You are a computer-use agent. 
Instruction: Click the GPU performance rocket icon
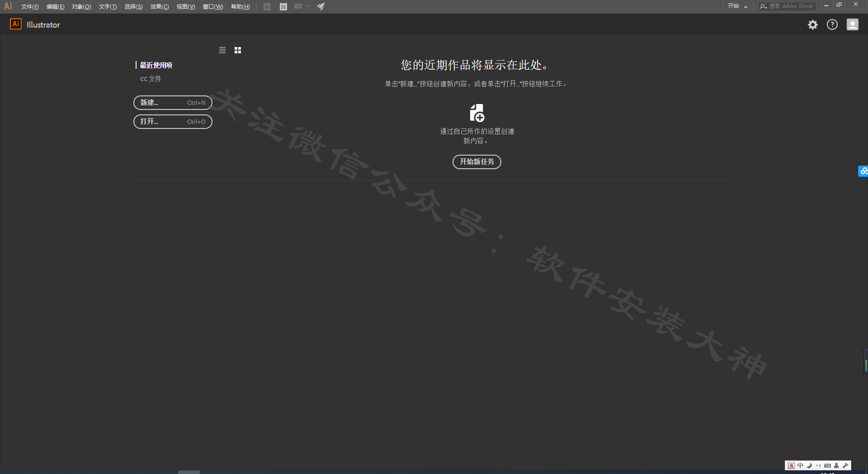321,6
